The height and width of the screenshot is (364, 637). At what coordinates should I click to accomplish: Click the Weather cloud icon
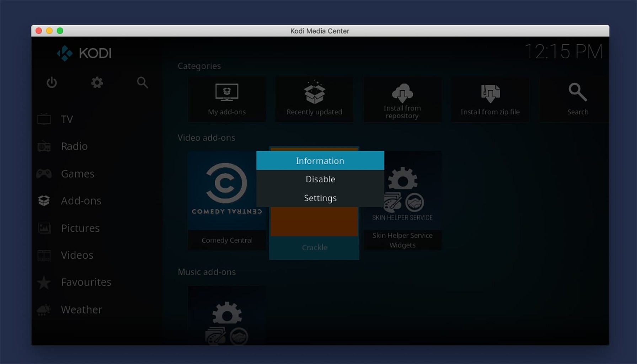tap(44, 310)
